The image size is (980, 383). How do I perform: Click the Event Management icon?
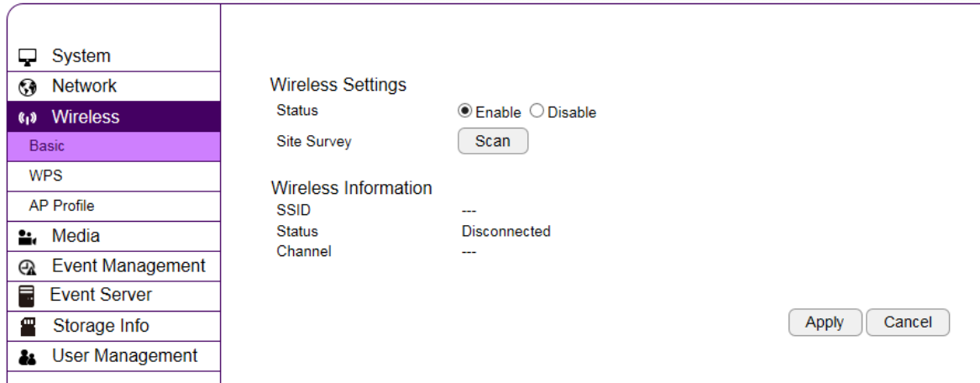(28, 267)
